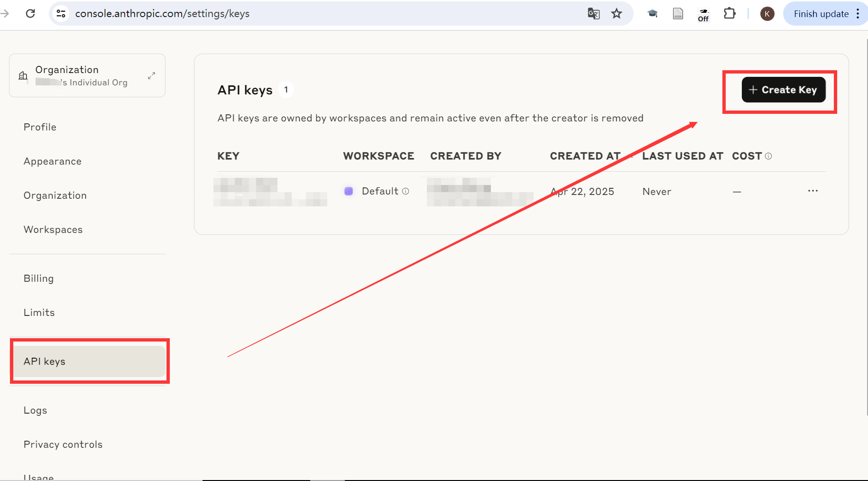
Task: Click the CREATED BY column header
Action: pyautogui.click(x=465, y=156)
